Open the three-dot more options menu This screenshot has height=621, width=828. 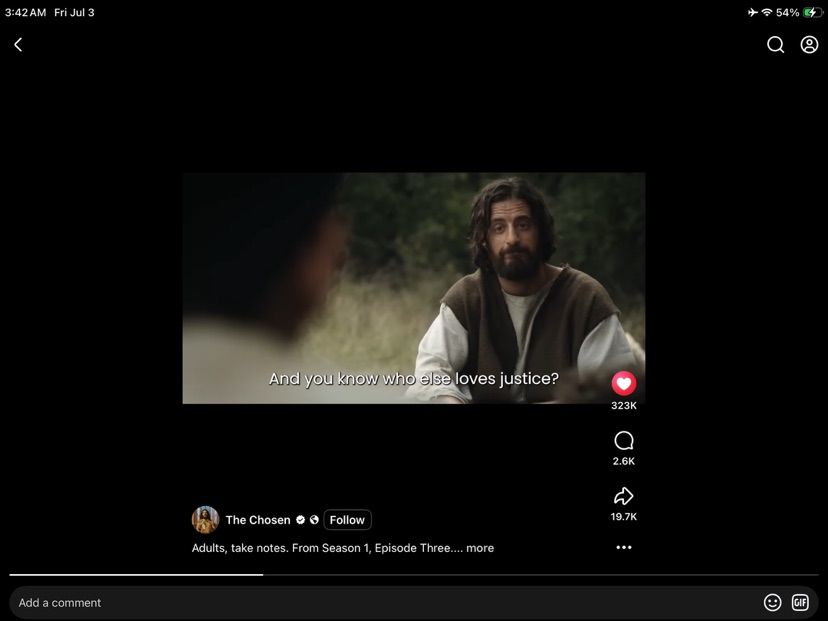click(x=624, y=548)
